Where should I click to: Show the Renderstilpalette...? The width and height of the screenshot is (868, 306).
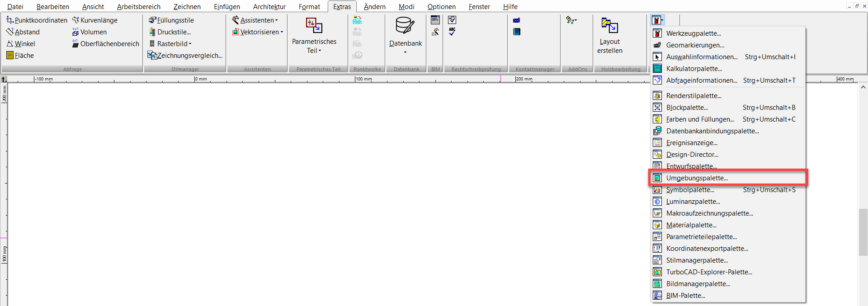(x=728, y=96)
